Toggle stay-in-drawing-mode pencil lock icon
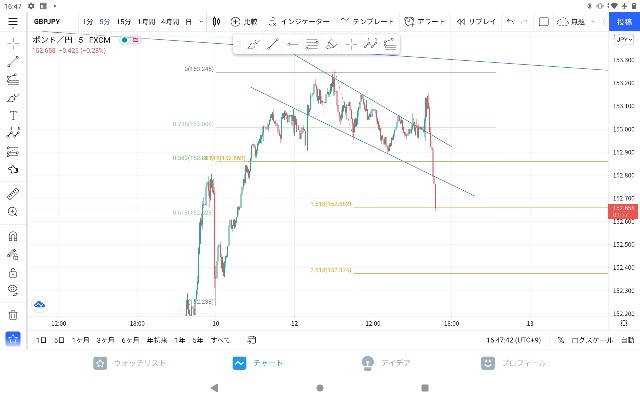 tap(13, 255)
